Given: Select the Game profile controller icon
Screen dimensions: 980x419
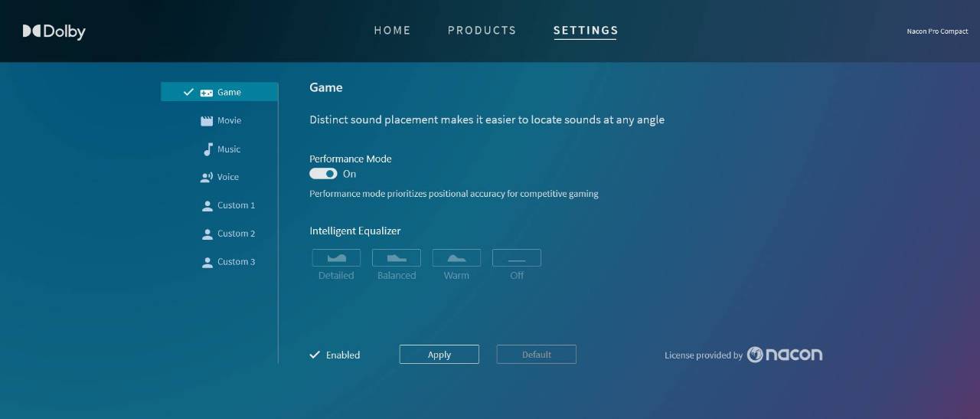Looking at the screenshot, I should tap(207, 93).
